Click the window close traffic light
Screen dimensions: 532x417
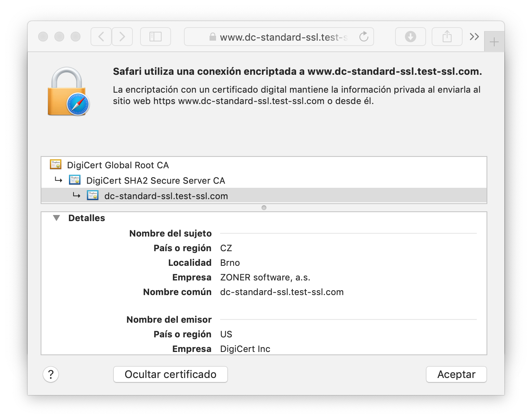[43, 37]
